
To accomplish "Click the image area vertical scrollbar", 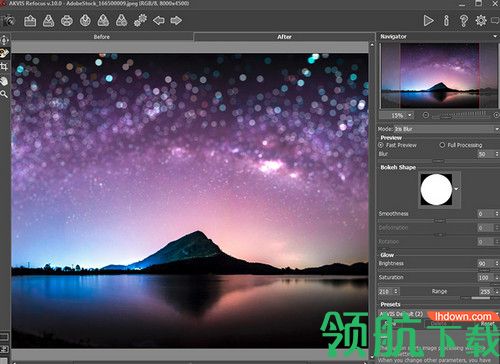I will tap(372, 200).
